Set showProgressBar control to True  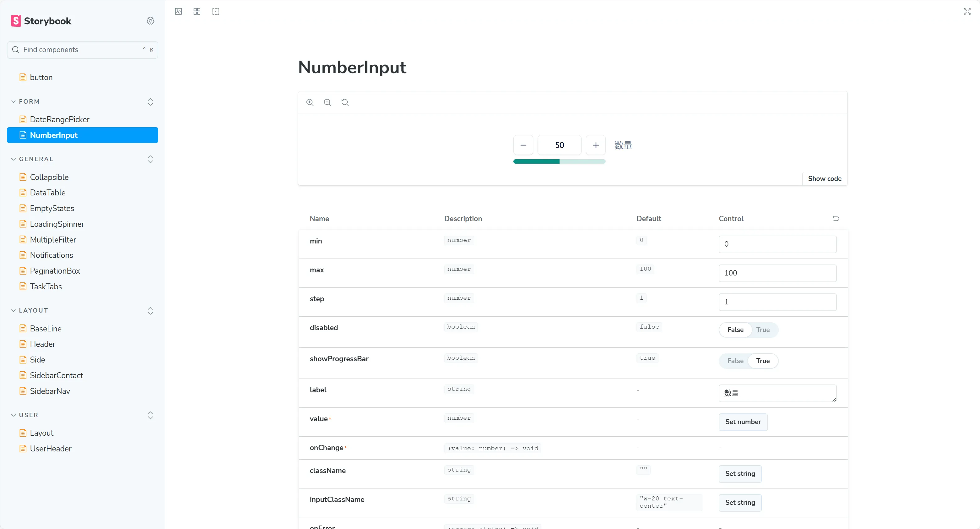pyautogui.click(x=763, y=361)
